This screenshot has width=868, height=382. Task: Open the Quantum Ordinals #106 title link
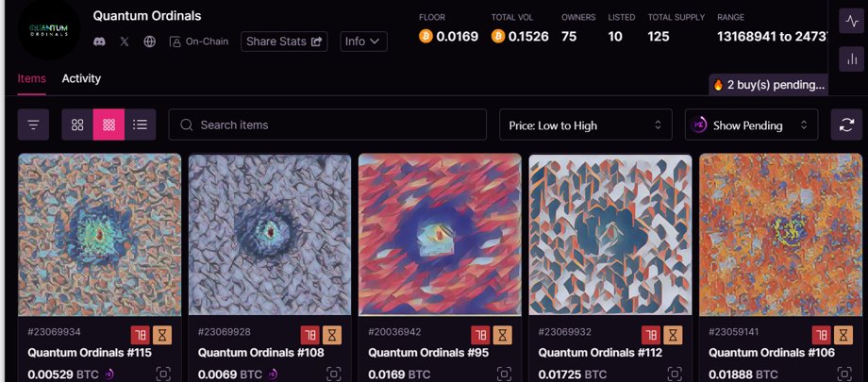click(772, 353)
